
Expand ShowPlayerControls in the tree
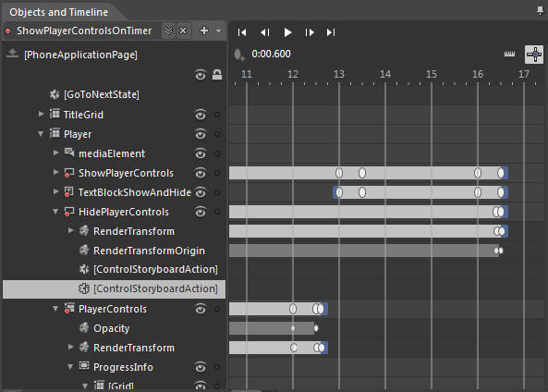56,172
